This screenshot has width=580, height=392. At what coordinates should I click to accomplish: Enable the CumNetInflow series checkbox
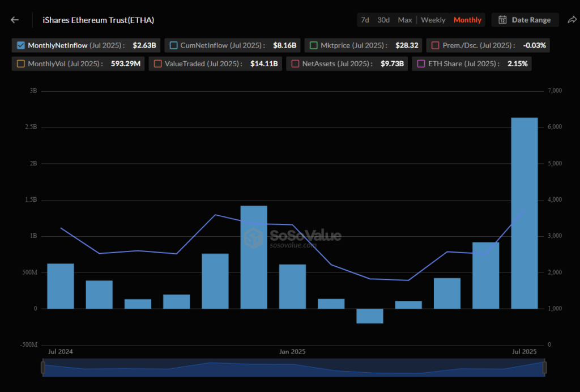click(x=173, y=45)
